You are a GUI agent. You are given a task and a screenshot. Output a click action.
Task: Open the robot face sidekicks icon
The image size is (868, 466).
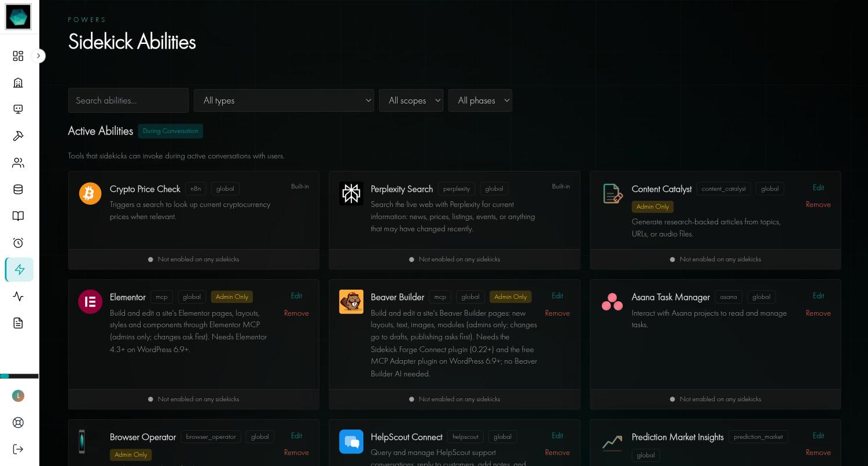pos(18,109)
